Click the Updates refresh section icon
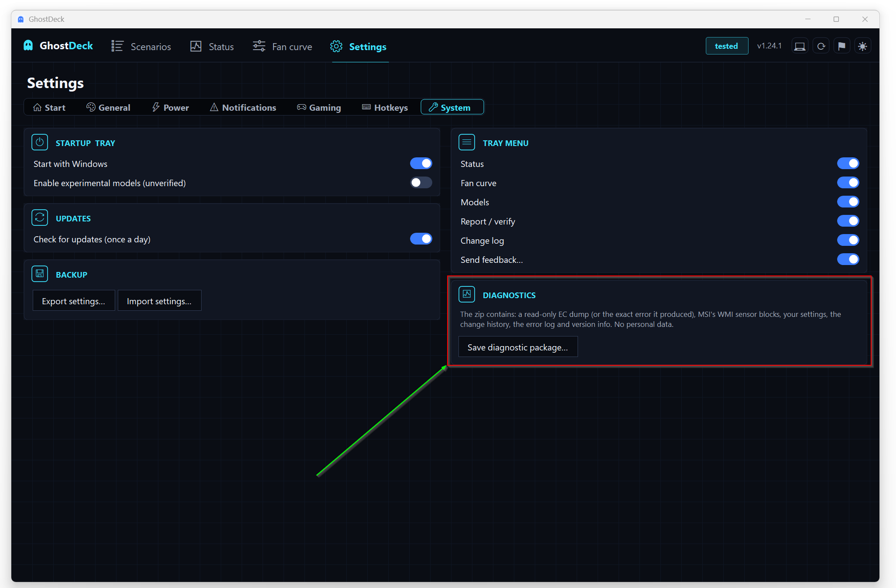Image resolution: width=896 pixels, height=588 pixels. click(x=40, y=218)
